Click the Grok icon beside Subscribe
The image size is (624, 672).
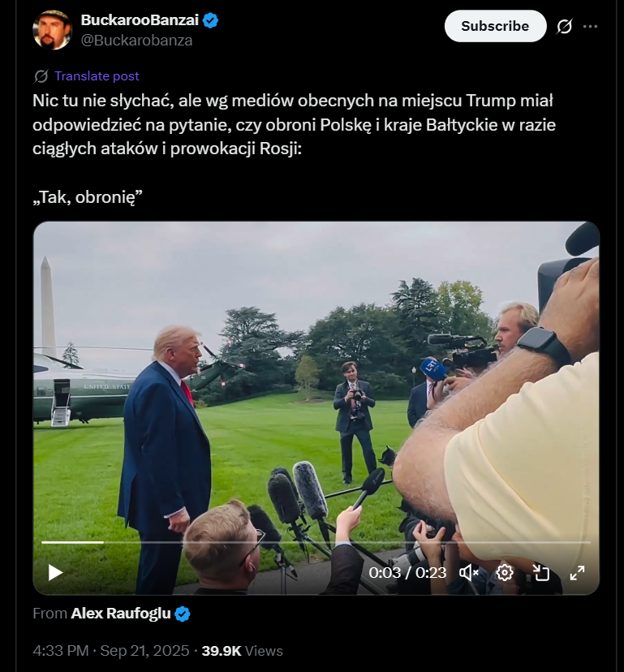[x=564, y=26]
